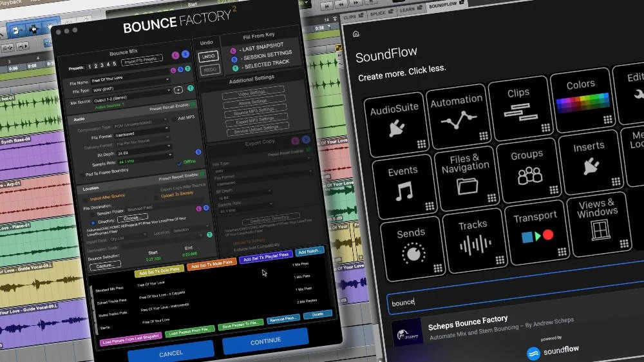Switch to the SOUNDFLOW tab

point(445,5)
